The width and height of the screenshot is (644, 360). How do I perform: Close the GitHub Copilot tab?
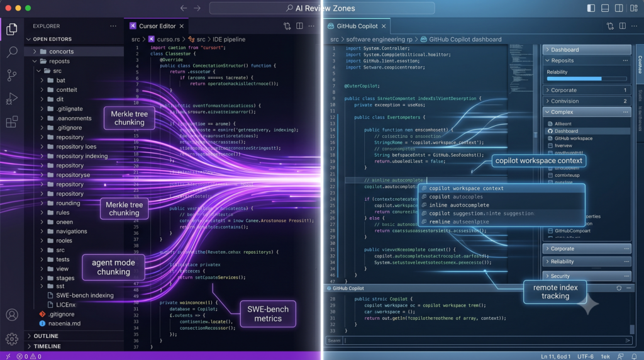(x=384, y=26)
